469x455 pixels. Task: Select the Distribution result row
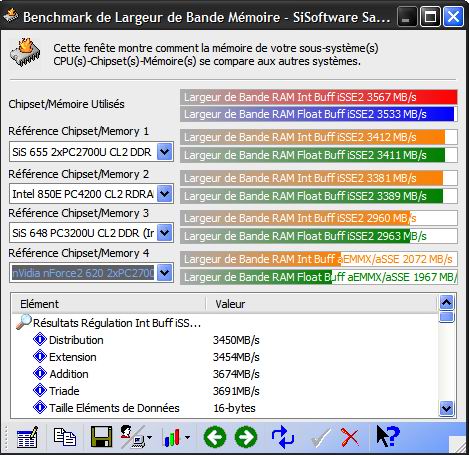pyautogui.click(x=224, y=340)
